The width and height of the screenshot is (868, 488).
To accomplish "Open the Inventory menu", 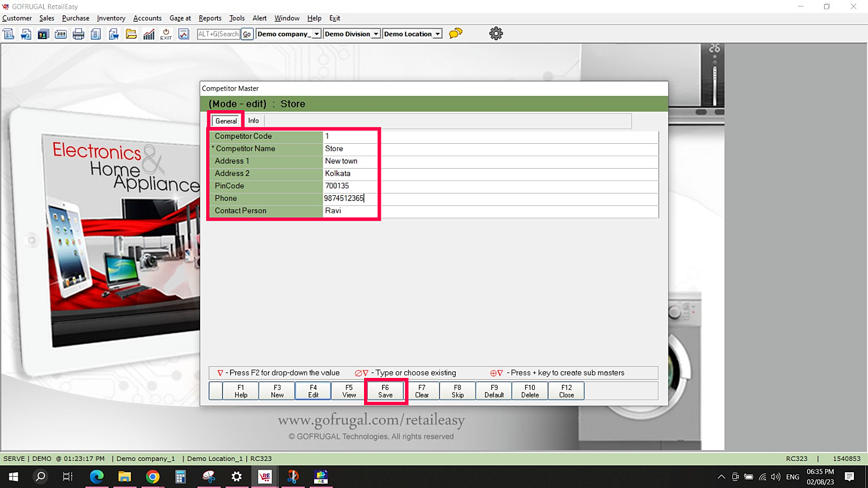I will pos(111,18).
